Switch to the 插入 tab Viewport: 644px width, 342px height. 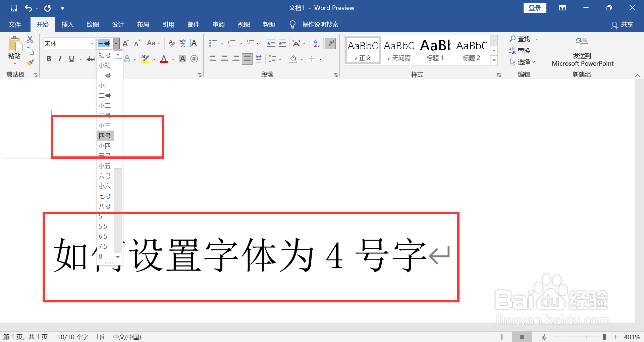coord(67,25)
